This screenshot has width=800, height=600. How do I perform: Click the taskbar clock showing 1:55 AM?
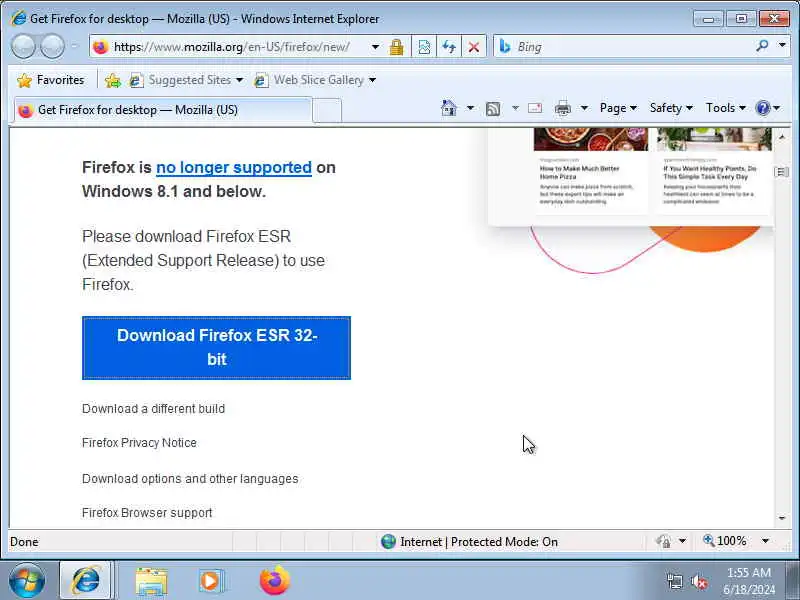(x=748, y=581)
